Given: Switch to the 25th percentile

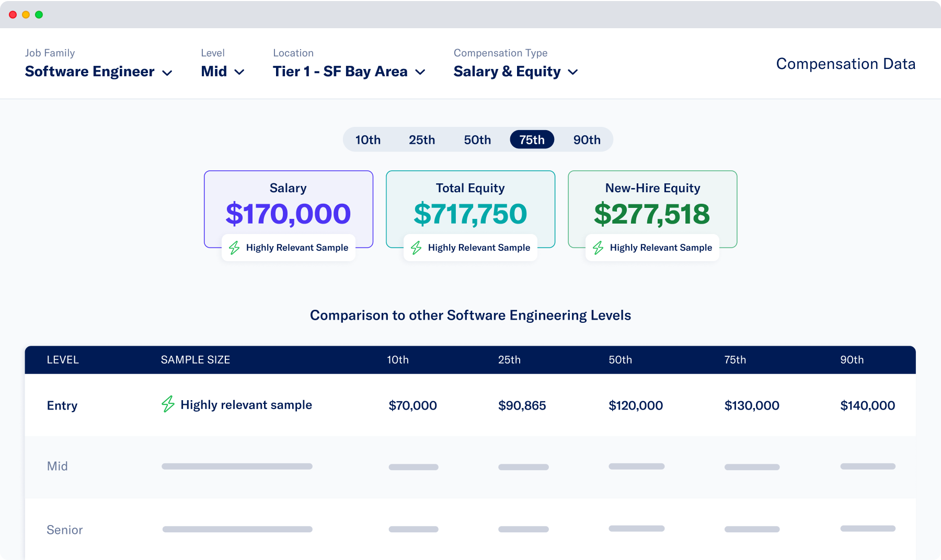Looking at the screenshot, I should [422, 140].
